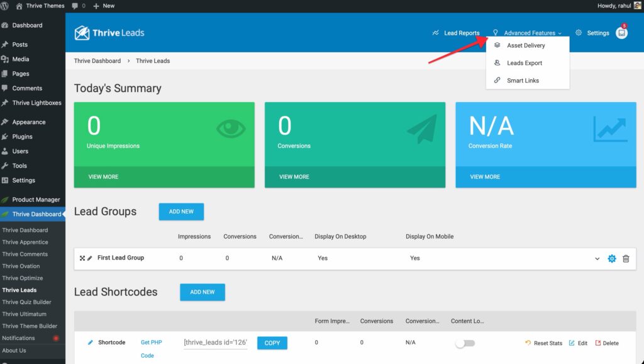Screen dimensions: 644x364
Task: Open the New content menu in admin bar
Action: point(104,6)
